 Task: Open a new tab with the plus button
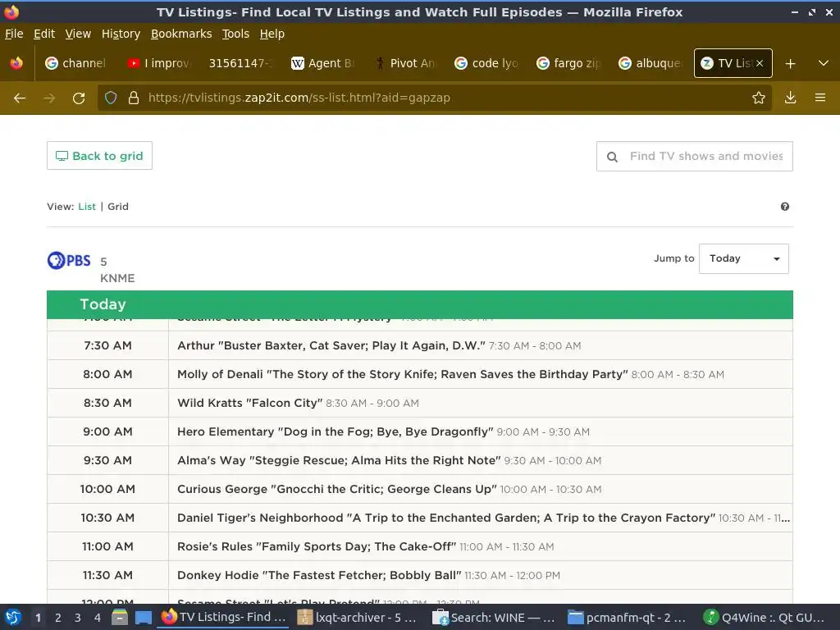coord(790,64)
